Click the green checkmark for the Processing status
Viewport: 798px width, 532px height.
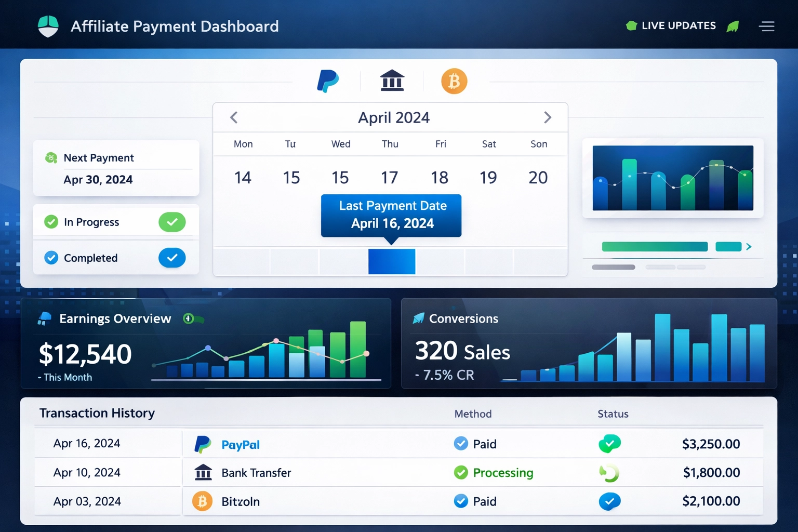[x=461, y=473]
